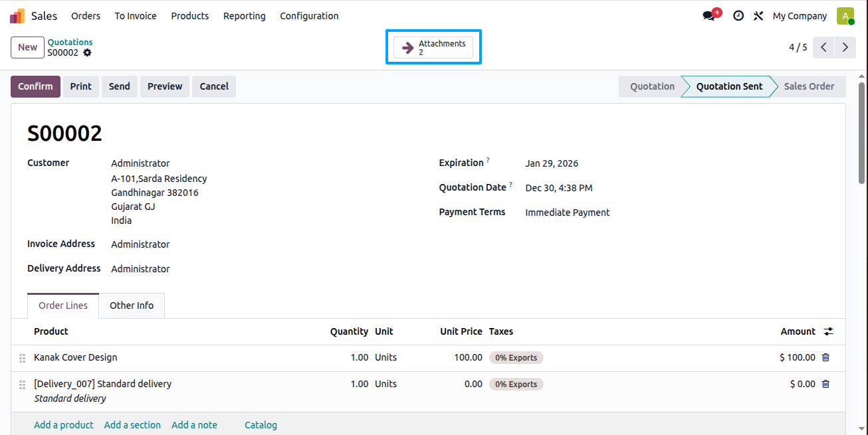Screen dimensions: 868x435
Task: Go to next record arrow
Action: tap(845, 47)
